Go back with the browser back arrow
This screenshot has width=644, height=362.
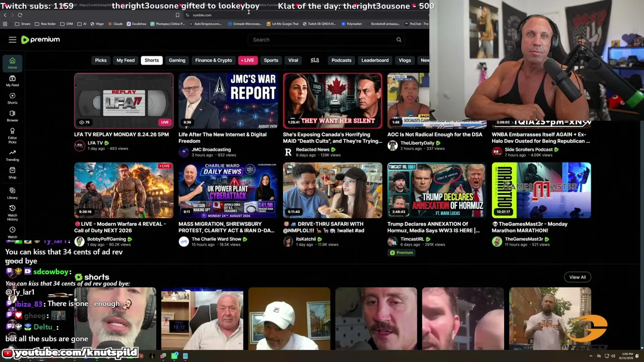click(5, 15)
